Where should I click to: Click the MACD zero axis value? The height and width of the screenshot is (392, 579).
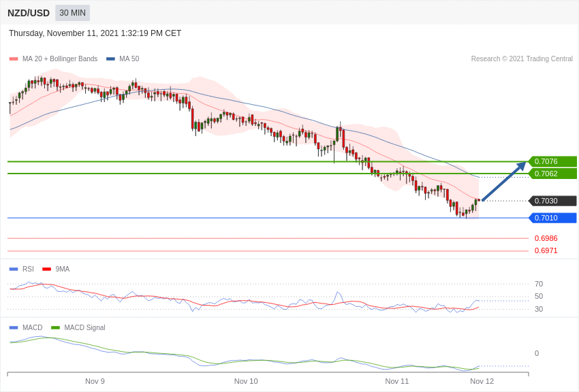(537, 353)
